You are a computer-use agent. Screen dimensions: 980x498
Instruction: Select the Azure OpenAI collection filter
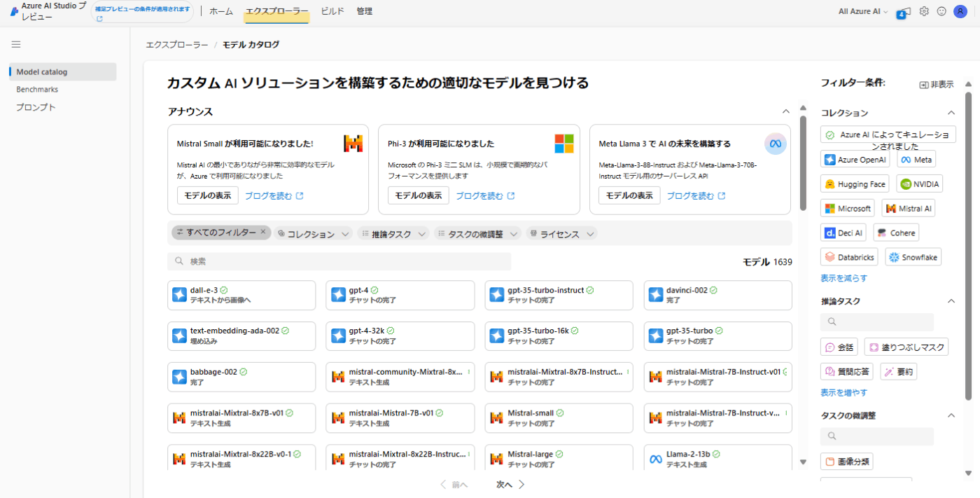click(855, 160)
